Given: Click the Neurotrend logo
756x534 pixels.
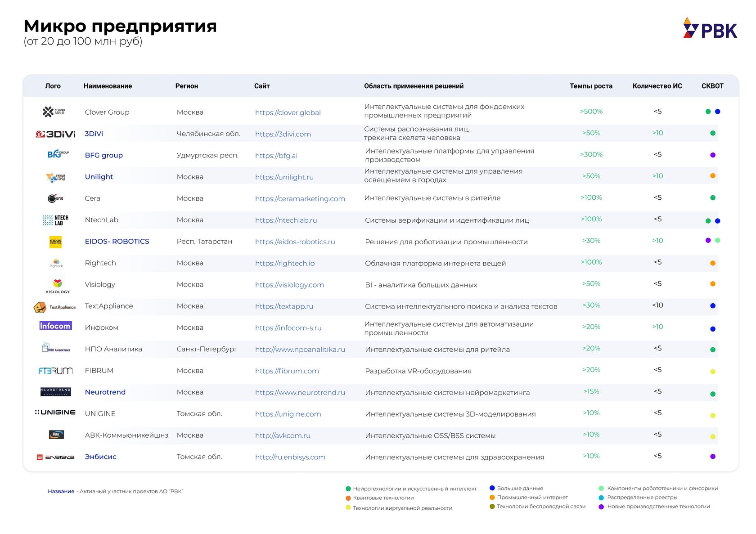Looking at the screenshot, I should coord(55,392).
